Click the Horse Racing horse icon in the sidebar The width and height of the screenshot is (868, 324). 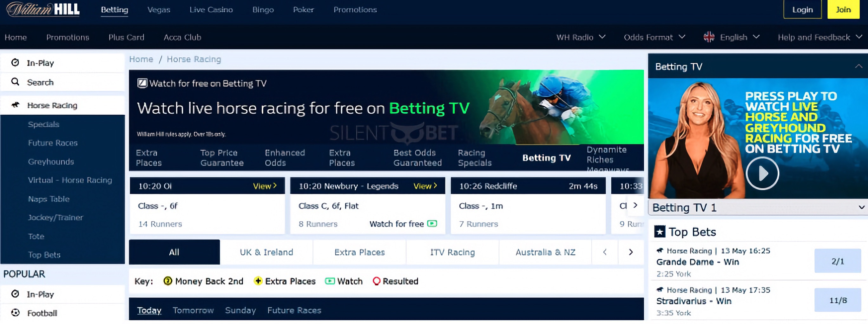coord(15,105)
